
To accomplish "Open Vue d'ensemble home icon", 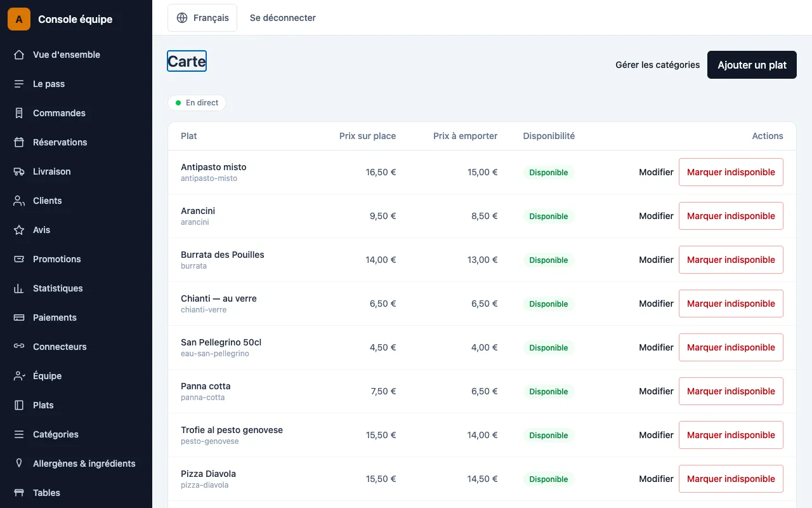I will pyautogui.click(x=19, y=55).
